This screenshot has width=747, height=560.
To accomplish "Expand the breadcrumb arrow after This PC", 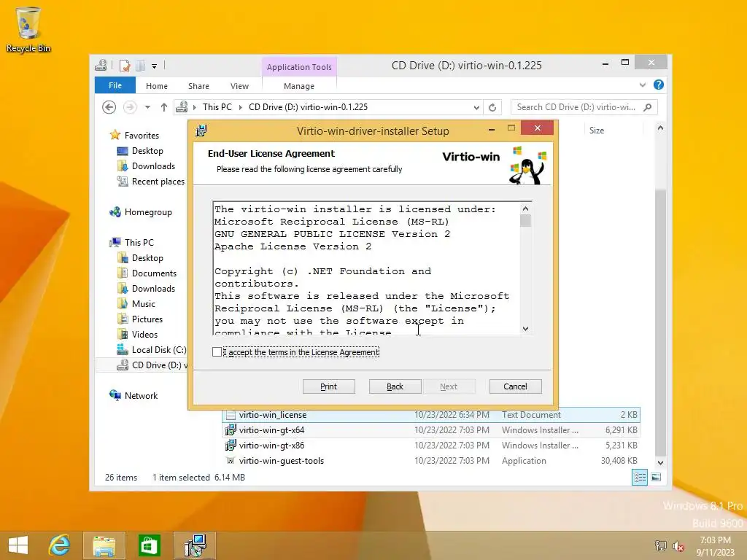I will pos(240,108).
